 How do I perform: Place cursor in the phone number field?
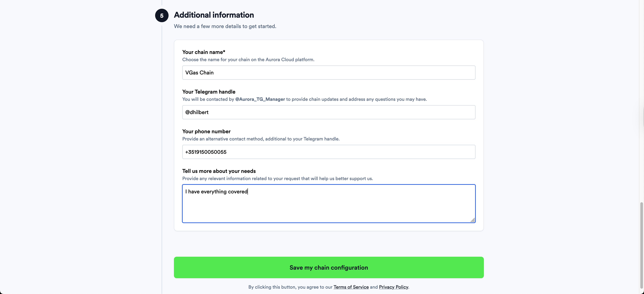(329, 152)
